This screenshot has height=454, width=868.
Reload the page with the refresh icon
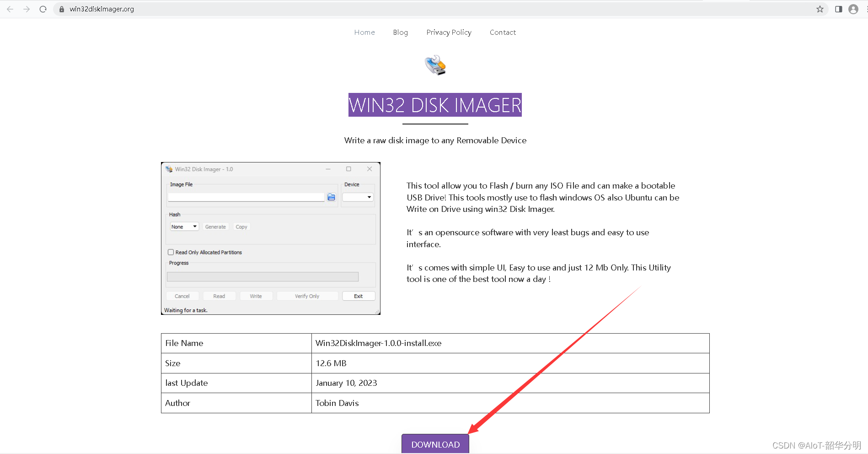pyautogui.click(x=43, y=9)
